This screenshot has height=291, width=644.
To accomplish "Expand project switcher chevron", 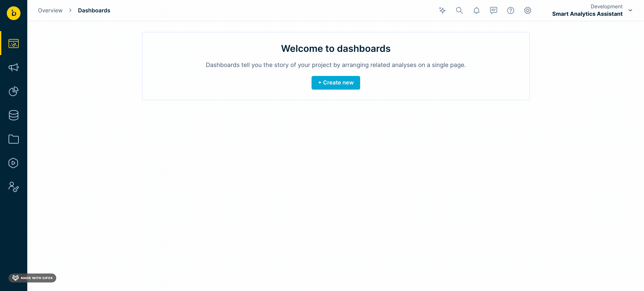I will click(x=630, y=10).
